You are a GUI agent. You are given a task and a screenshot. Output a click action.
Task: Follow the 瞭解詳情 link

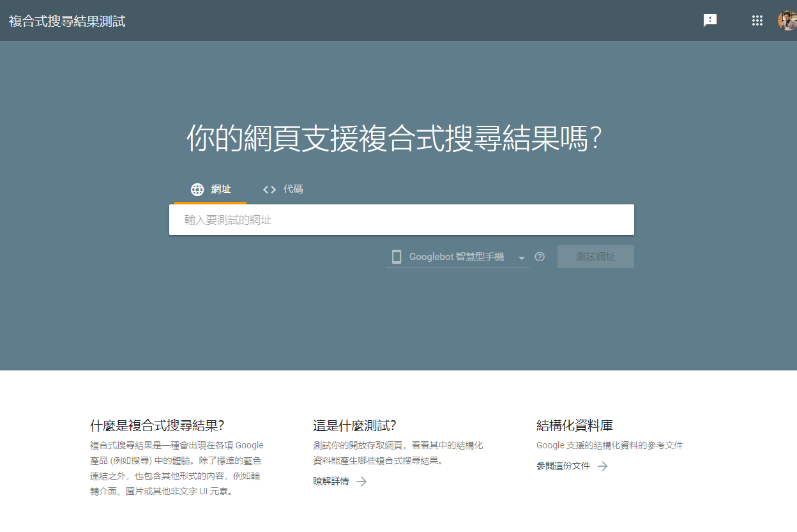coord(331,482)
